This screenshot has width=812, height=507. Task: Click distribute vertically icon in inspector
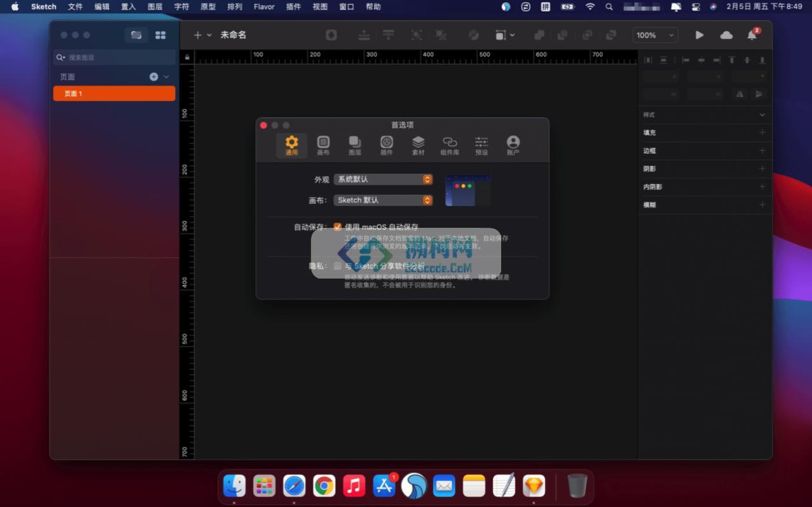[x=663, y=60]
